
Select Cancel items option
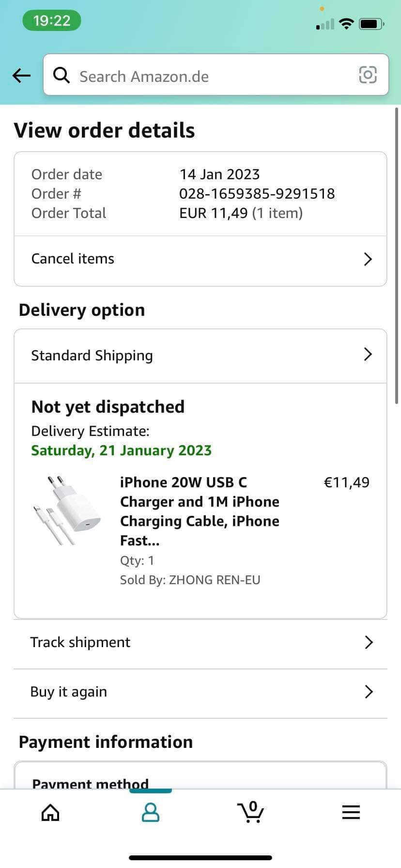click(x=73, y=259)
